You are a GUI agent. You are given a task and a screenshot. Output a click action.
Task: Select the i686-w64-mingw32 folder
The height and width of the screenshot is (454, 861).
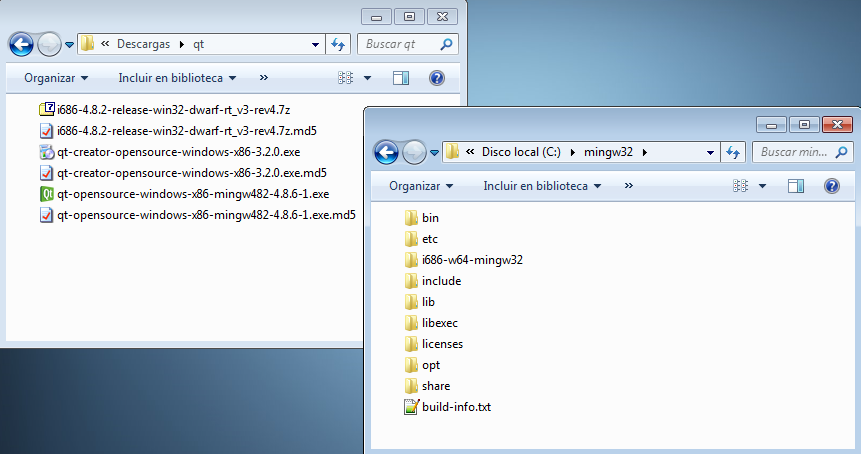tap(464, 260)
